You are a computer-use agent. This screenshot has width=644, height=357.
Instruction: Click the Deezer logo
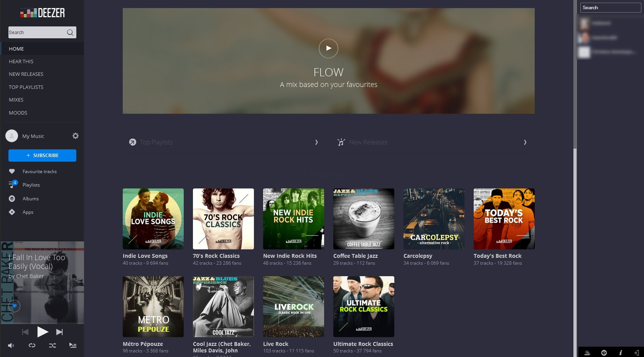[42, 13]
